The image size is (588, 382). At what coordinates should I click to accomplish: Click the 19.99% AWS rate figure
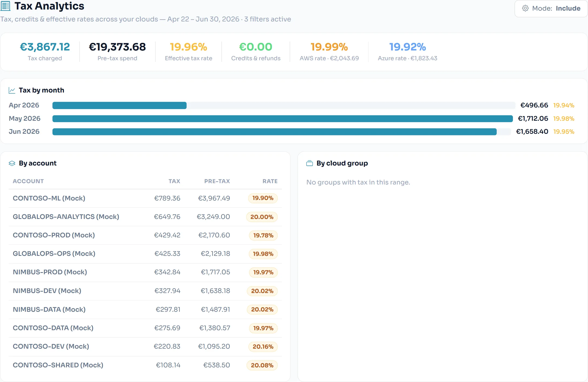(329, 47)
